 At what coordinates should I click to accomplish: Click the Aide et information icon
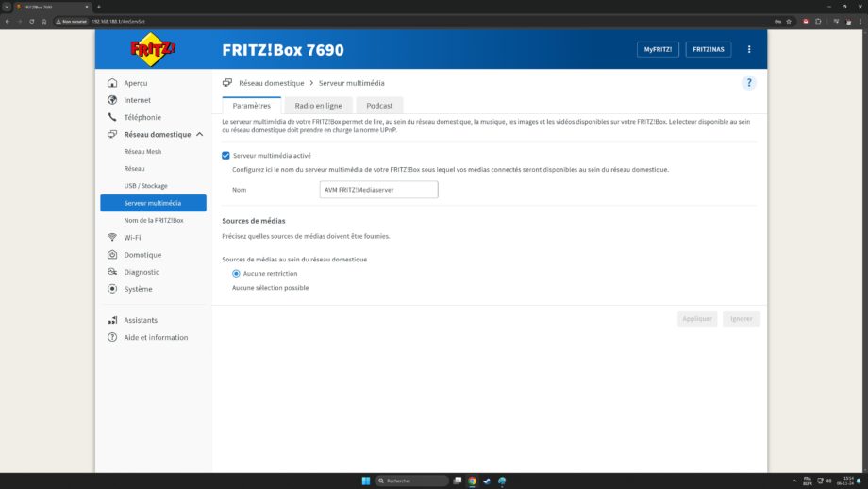112,337
